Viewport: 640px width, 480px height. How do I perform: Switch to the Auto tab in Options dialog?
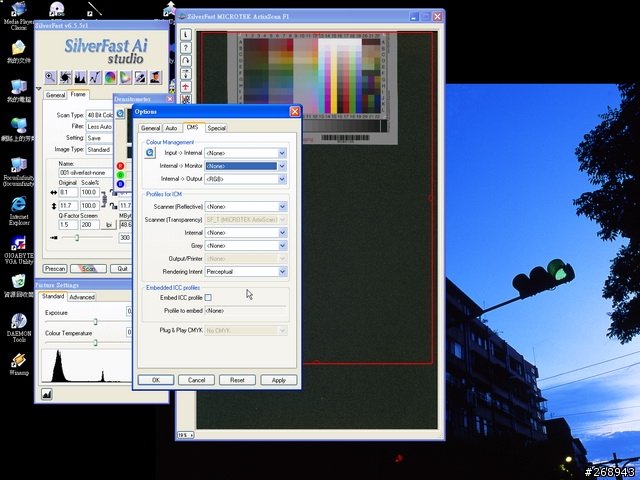171,128
